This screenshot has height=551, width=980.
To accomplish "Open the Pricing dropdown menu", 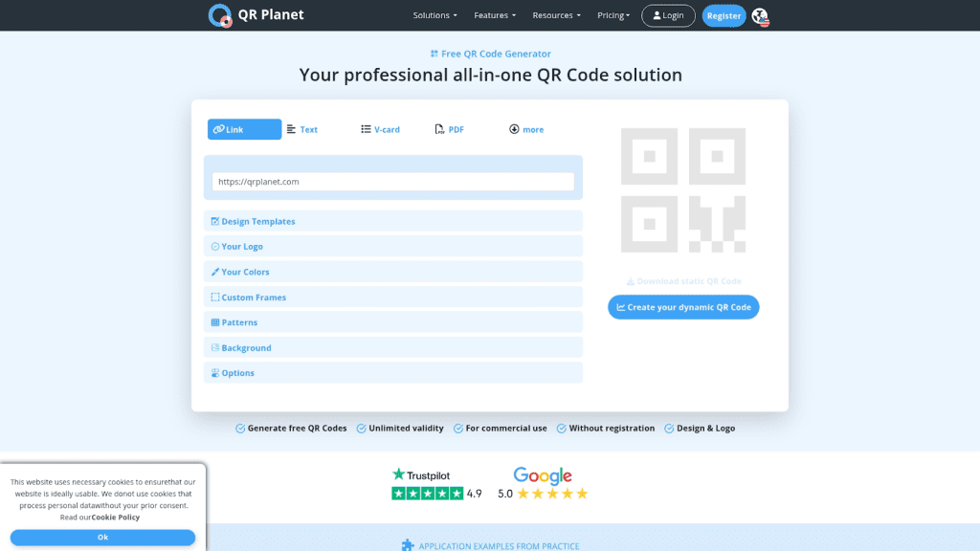I will [x=613, y=15].
